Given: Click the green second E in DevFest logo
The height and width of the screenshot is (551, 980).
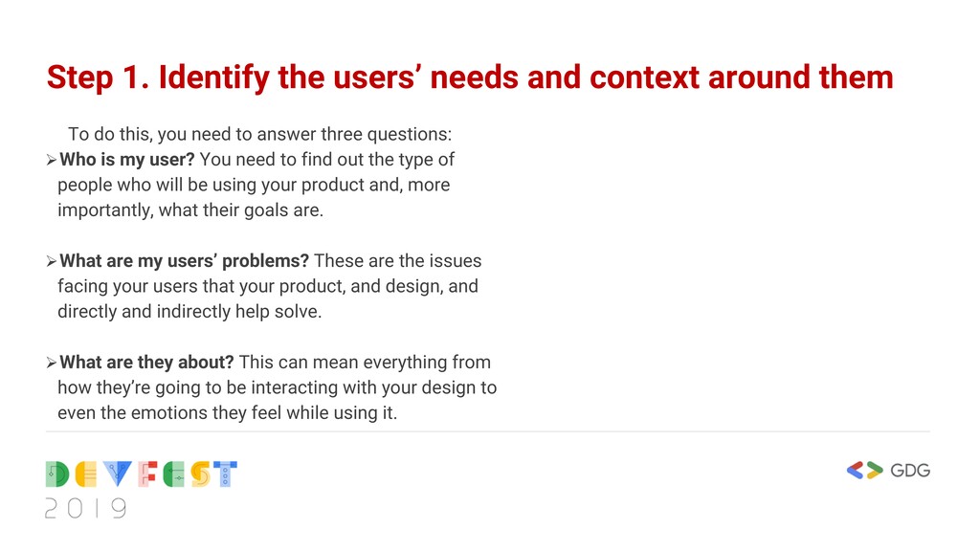Looking at the screenshot, I should 174,474.
